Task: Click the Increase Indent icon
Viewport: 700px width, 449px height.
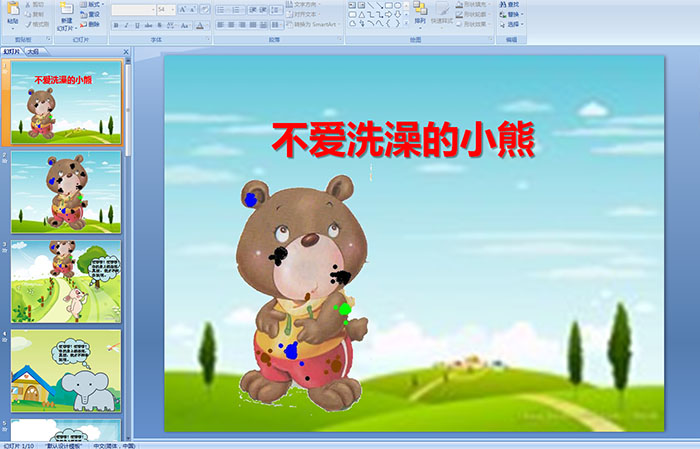Action: pos(263,9)
